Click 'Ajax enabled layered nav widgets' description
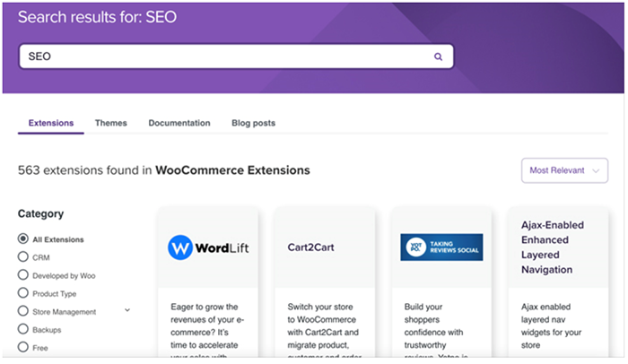This screenshot has width=628, height=364. coord(551,325)
